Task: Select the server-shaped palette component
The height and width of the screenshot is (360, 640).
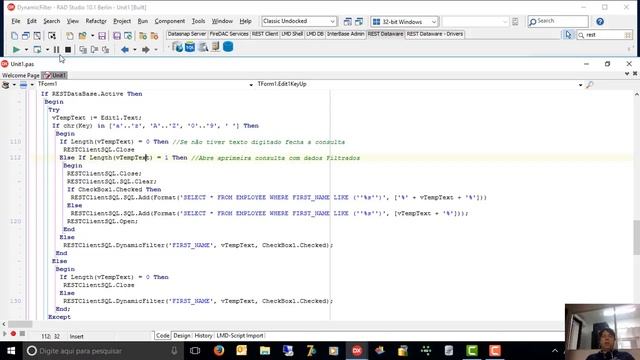Action: point(216,47)
